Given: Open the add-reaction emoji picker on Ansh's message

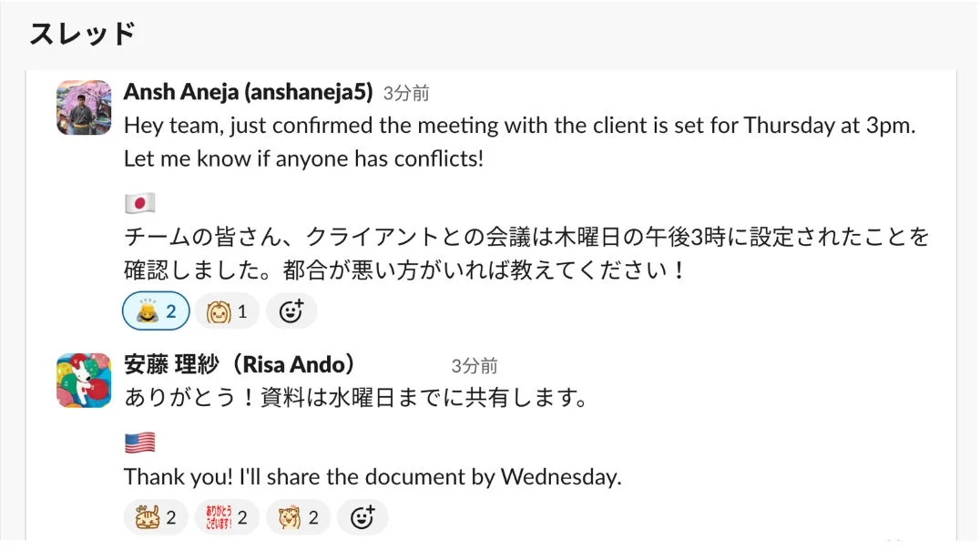Looking at the screenshot, I should [x=291, y=311].
